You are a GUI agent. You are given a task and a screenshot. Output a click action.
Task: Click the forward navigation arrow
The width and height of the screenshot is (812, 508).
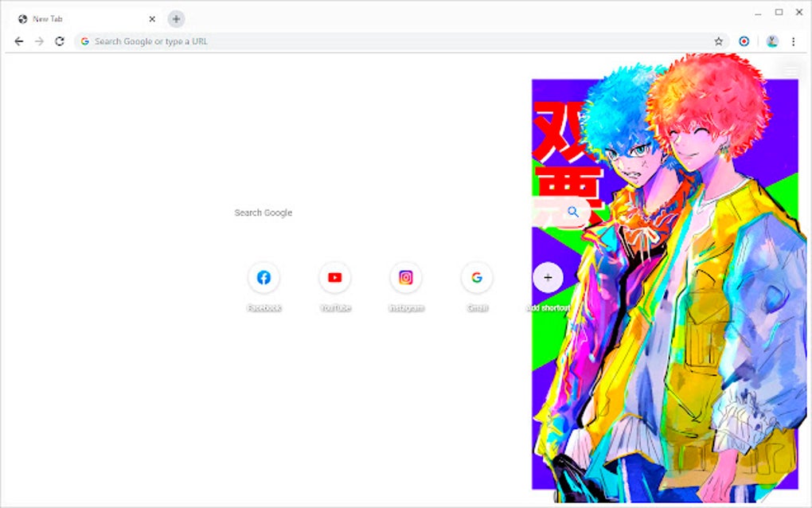click(39, 41)
